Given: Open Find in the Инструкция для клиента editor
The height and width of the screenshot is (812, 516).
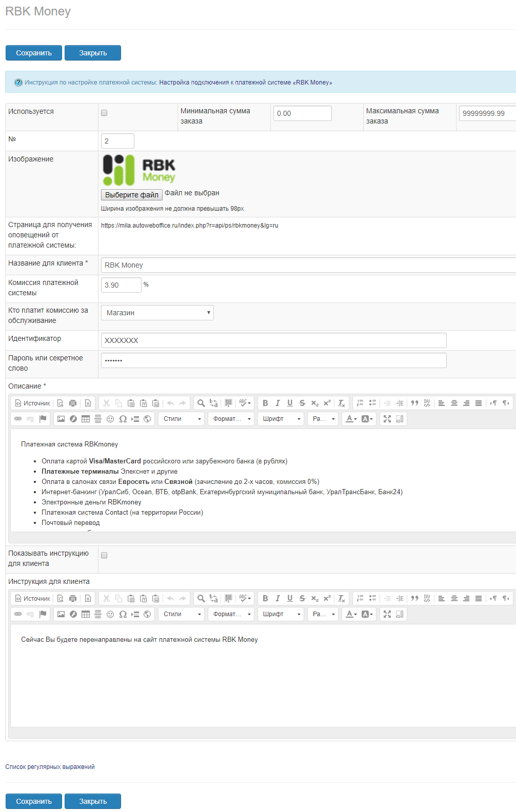Looking at the screenshot, I should point(201,598).
